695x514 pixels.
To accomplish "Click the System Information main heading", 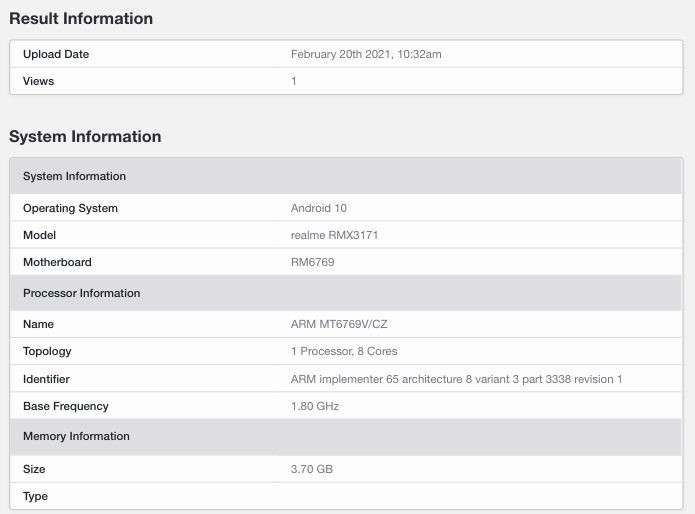I will (x=85, y=136).
